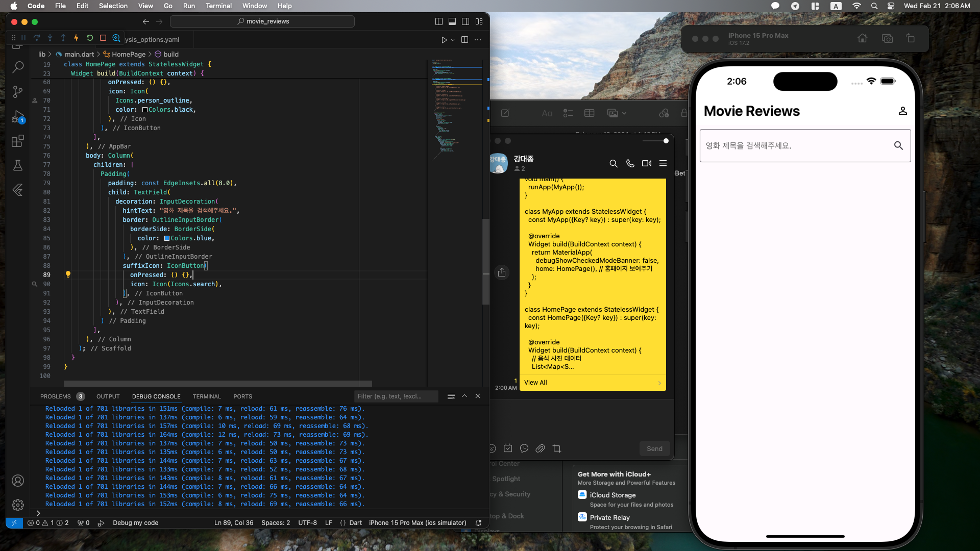Select device iPhone 15 Pro Max in status bar
Viewport: 980px width, 551px height.
[x=418, y=523]
